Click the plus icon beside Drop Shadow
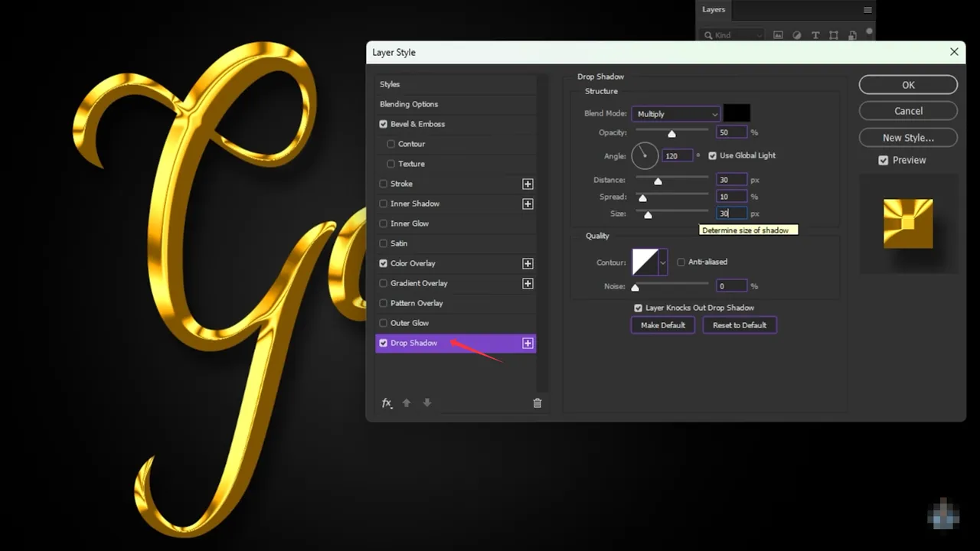The image size is (980, 551). 528,343
